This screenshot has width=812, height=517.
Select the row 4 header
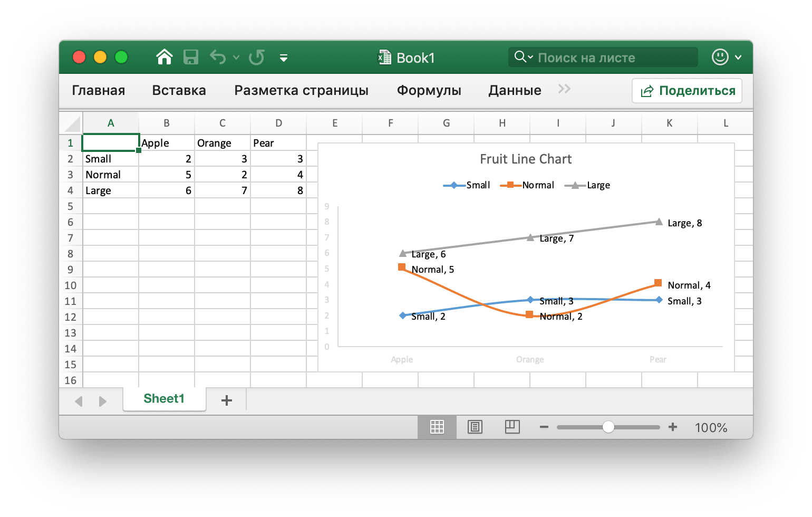71,190
